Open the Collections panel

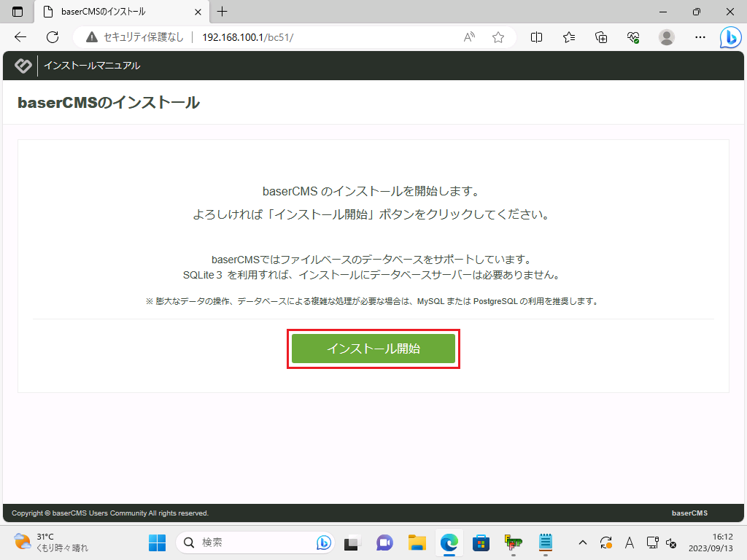click(x=601, y=37)
